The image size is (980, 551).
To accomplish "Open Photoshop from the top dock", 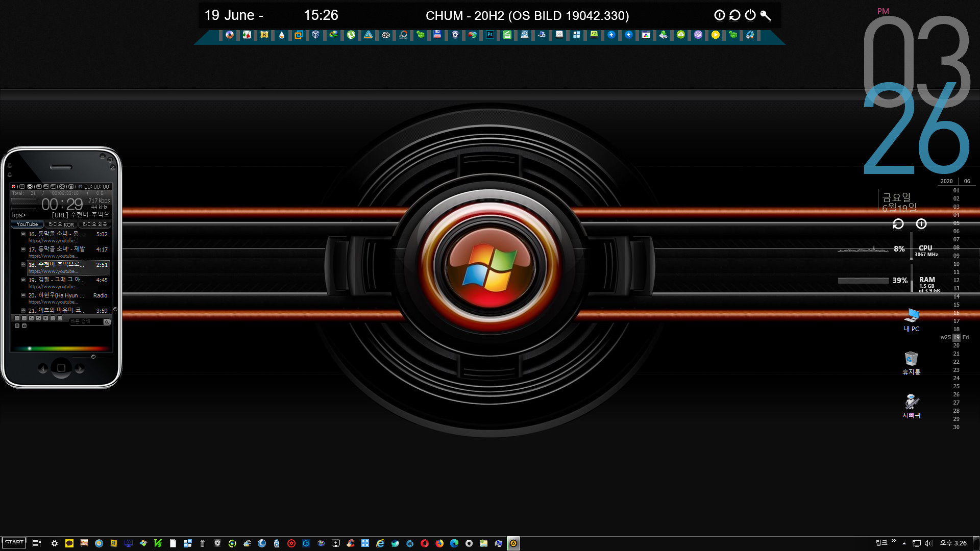I will tap(489, 35).
